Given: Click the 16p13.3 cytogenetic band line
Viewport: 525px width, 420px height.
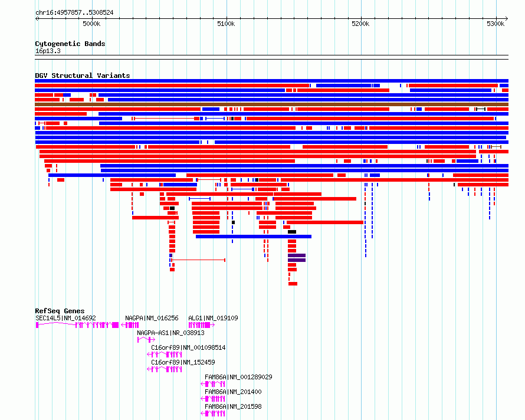Looking at the screenshot, I should click(x=271, y=57).
